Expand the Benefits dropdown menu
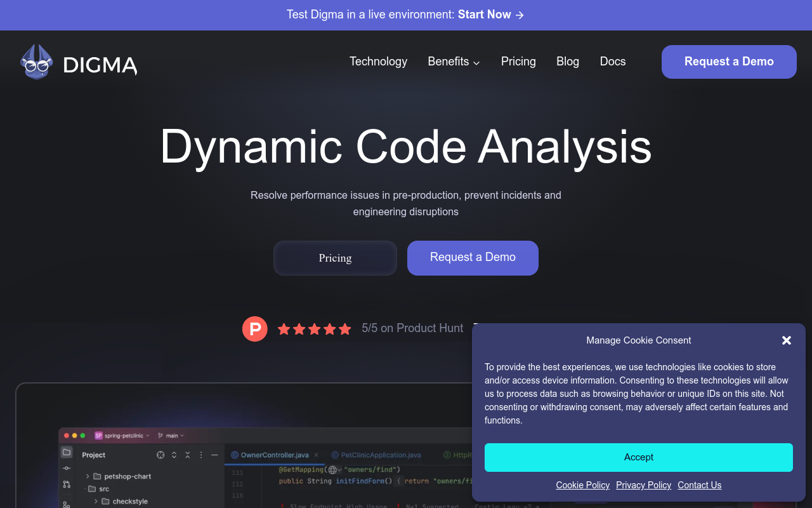 tap(454, 62)
